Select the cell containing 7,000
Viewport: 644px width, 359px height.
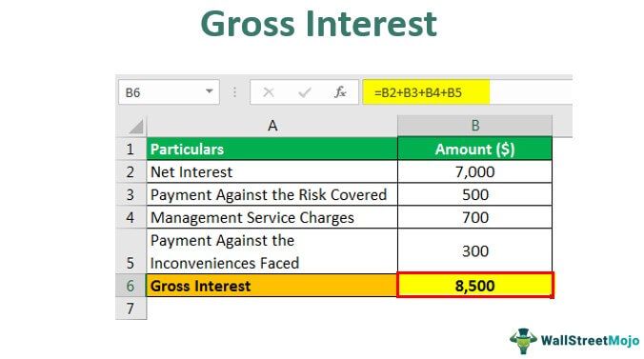click(474, 171)
